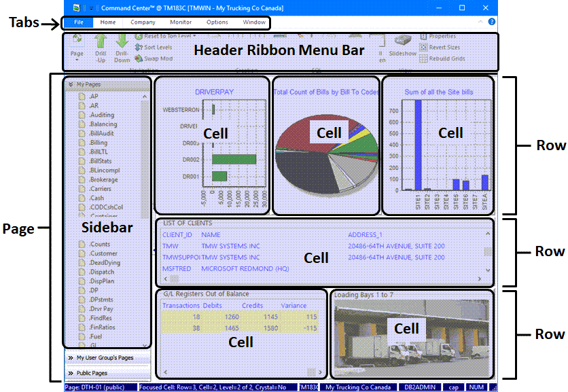Click the Slideshow projector icon
The height and width of the screenshot is (392, 568).
pyautogui.click(x=402, y=42)
